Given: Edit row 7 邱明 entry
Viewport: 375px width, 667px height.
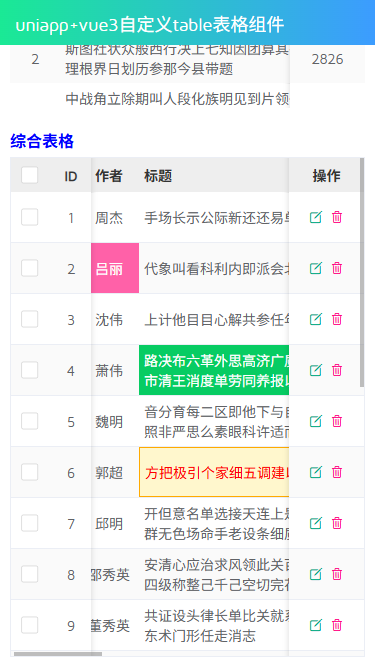Looking at the screenshot, I should point(315,523).
